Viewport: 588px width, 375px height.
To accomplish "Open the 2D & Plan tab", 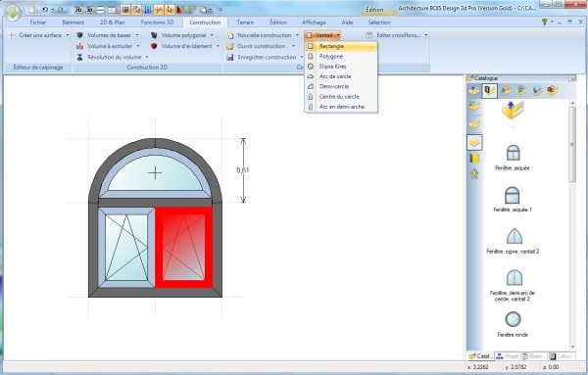I will coord(112,23).
